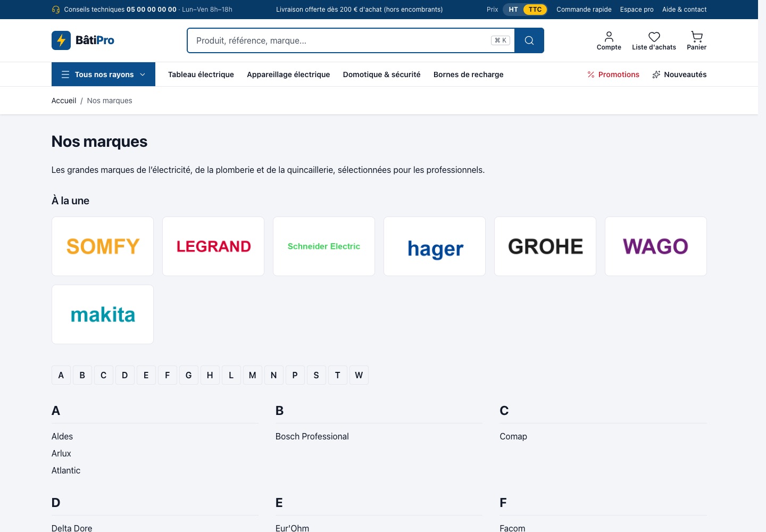Viewport: 766px width, 532px height.
Task: Select the hager brand card
Action: pyautogui.click(x=435, y=246)
